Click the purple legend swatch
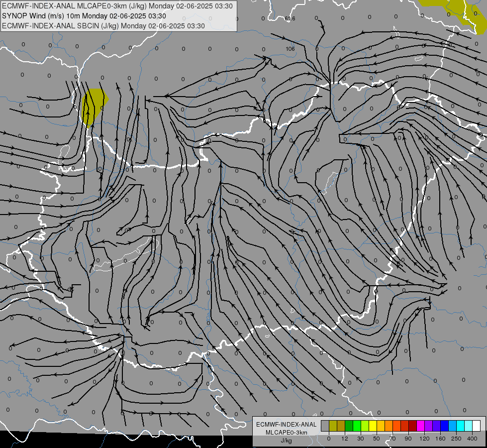 [x=429, y=426]
